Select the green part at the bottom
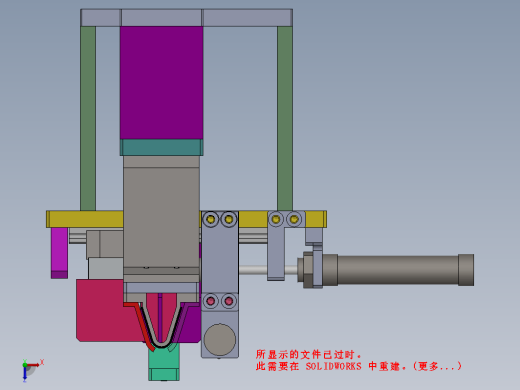Viewport: 520px width, 390px height. point(164,363)
